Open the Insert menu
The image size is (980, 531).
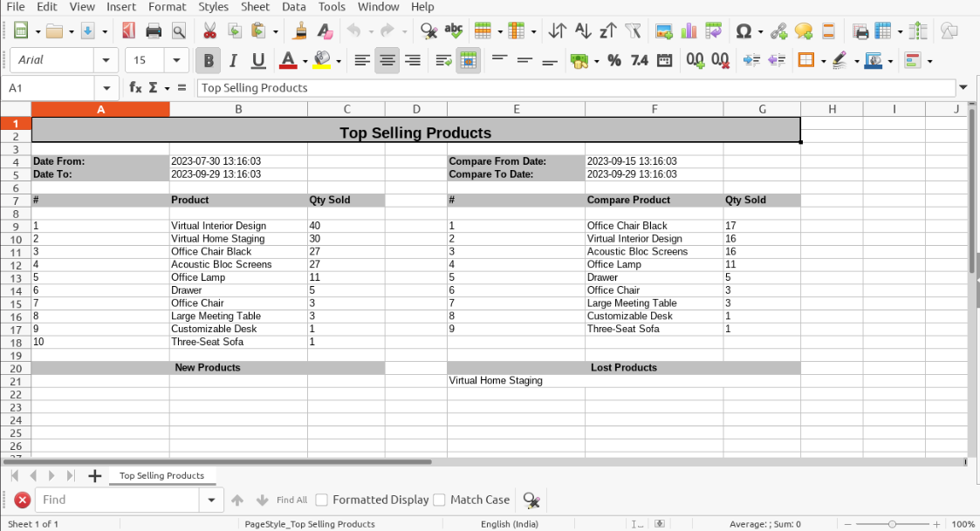tap(121, 7)
